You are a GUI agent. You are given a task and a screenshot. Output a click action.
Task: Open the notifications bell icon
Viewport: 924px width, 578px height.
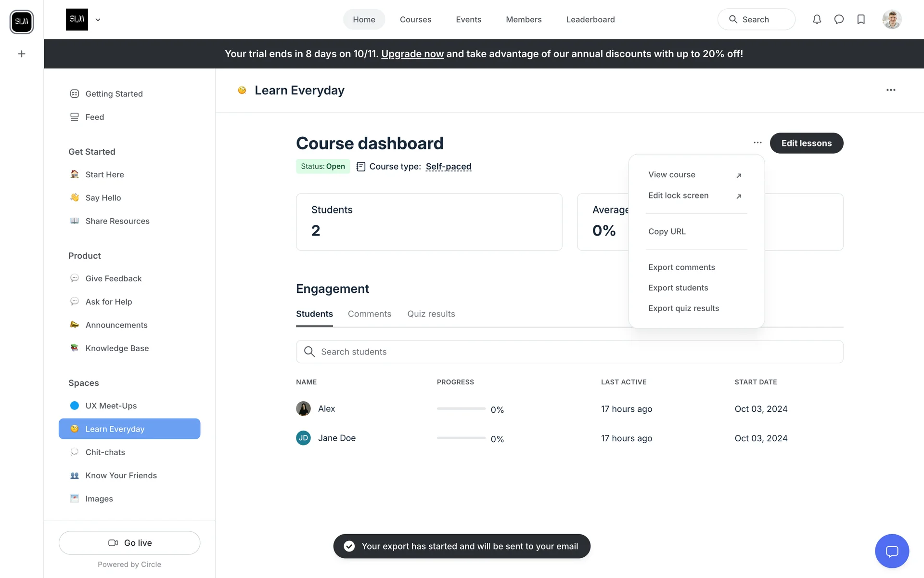(x=817, y=19)
